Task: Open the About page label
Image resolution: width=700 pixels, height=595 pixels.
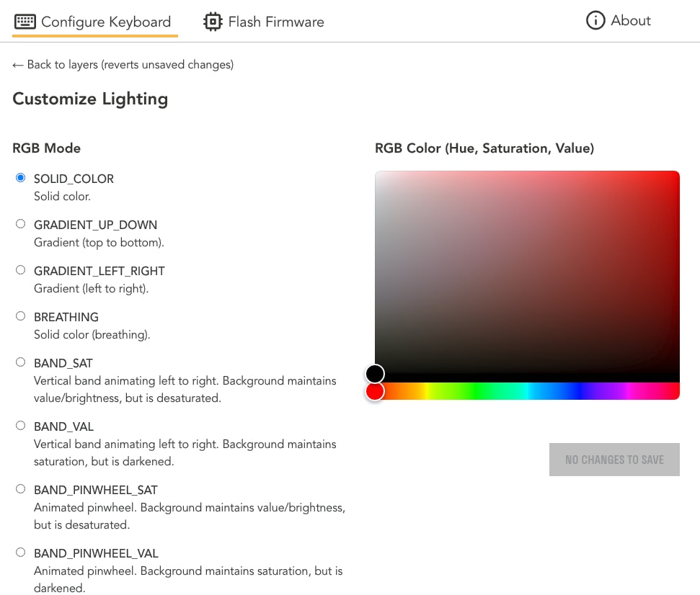Action: [630, 21]
